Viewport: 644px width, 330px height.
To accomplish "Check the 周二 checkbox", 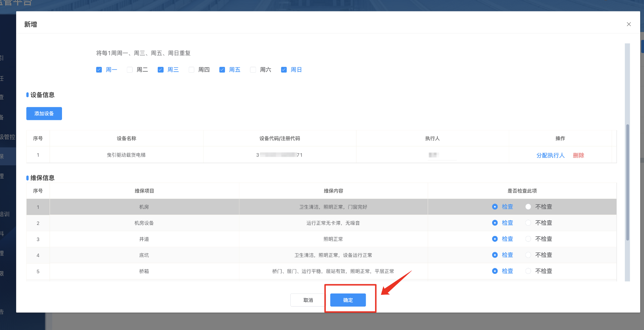I will (130, 70).
